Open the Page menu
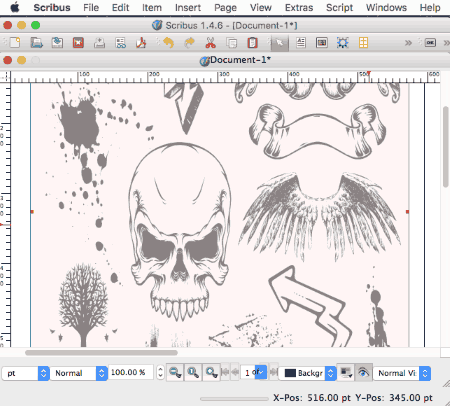The height and width of the screenshot is (406, 450). 225,7
